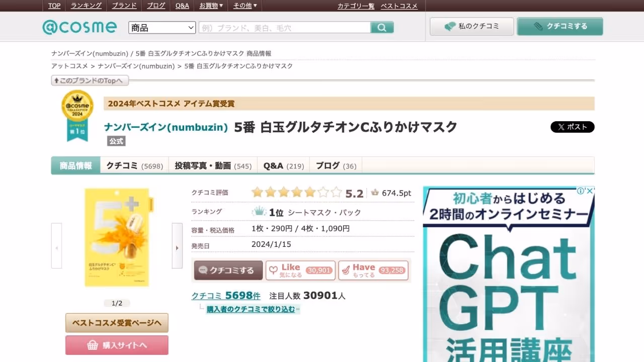The image size is (644, 362).
Task: Close the ChatGPT seminar ad
Action: (590, 191)
